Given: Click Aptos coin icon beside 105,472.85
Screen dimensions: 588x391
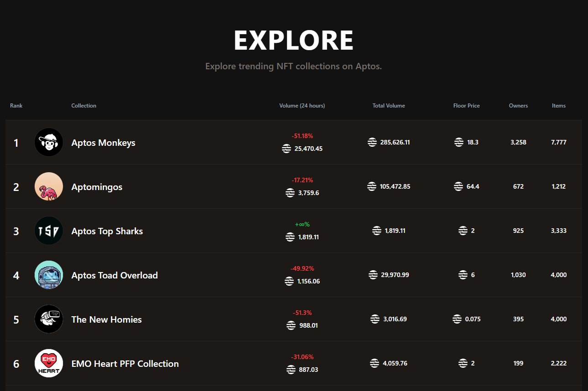Looking at the screenshot, I should pos(372,186).
